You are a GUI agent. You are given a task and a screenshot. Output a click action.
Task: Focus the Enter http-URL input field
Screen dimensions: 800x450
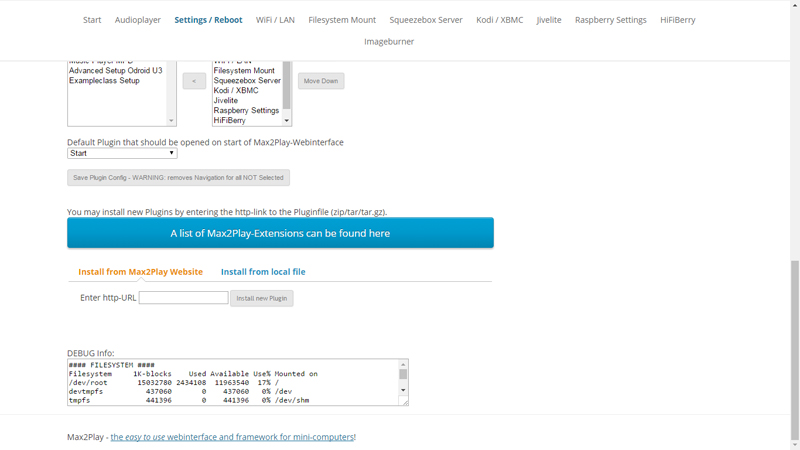[x=184, y=297]
